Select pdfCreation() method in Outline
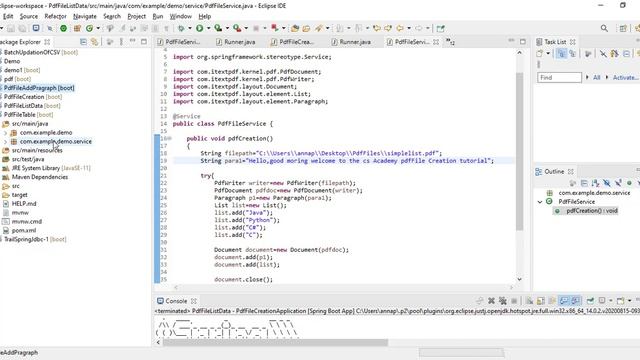640x360 pixels. tap(591, 211)
